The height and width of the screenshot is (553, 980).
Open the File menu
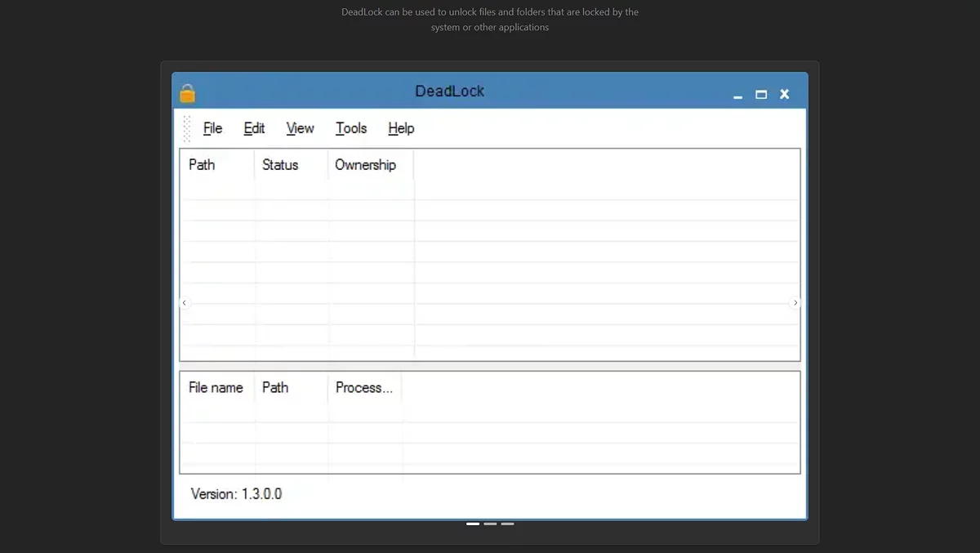[212, 128]
